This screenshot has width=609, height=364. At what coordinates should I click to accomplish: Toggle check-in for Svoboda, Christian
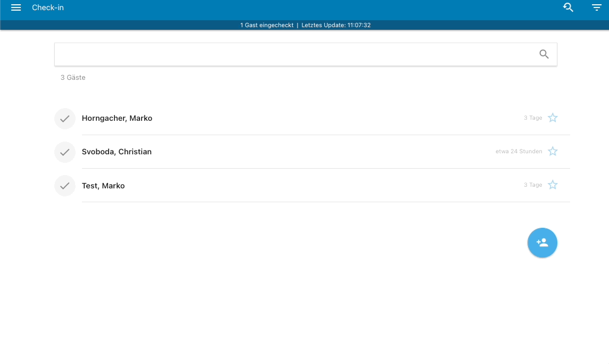click(x=65, y=152)
